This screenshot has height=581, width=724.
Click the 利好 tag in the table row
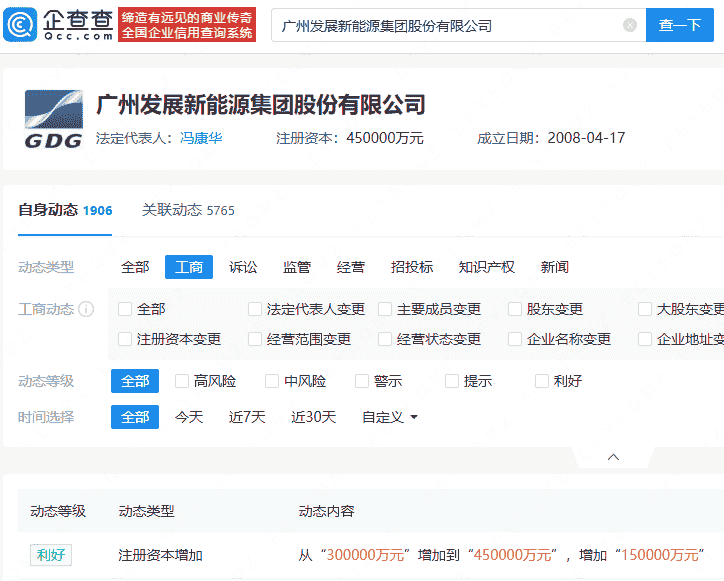point(50,555)
